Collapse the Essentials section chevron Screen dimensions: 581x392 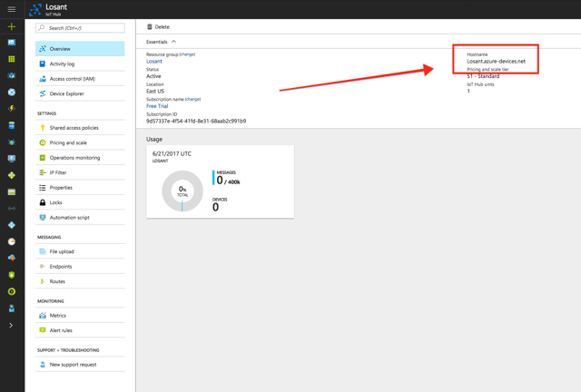[x=173, y=42]
